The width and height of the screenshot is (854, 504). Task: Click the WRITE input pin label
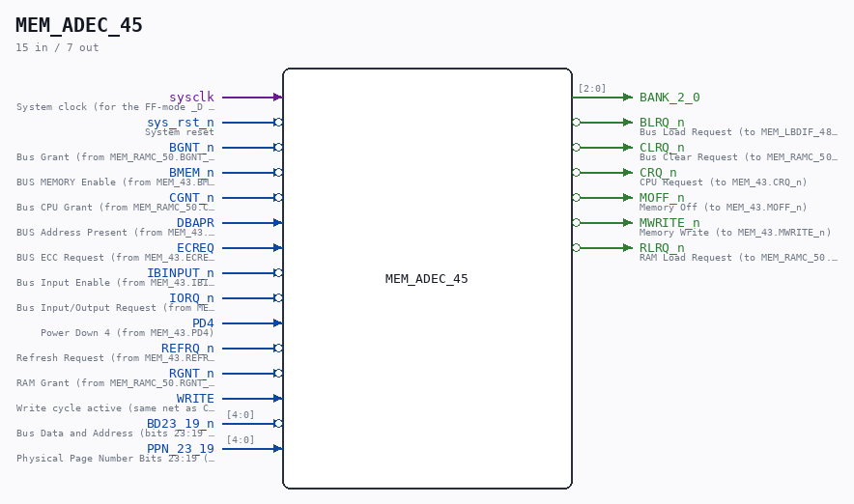(195, 399)
